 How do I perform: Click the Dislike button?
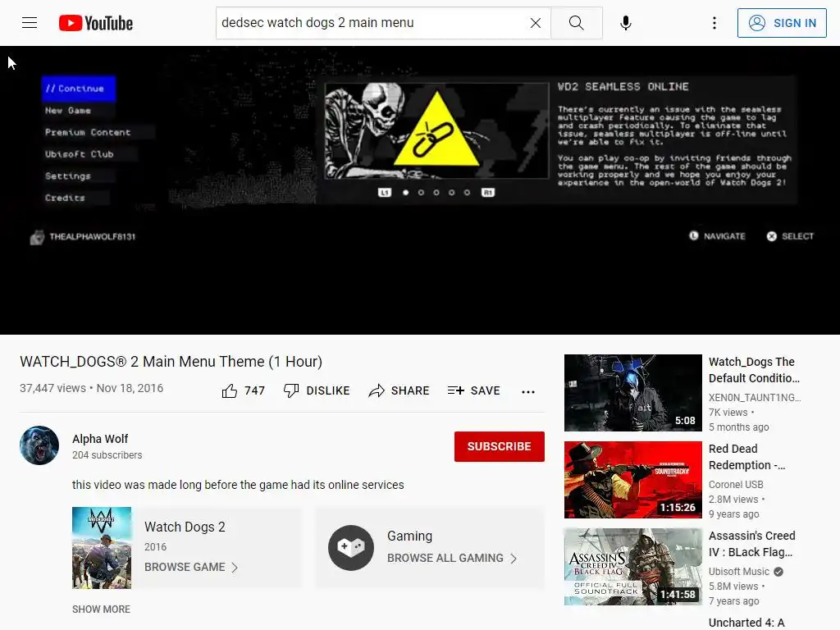(x=317, y=391)
